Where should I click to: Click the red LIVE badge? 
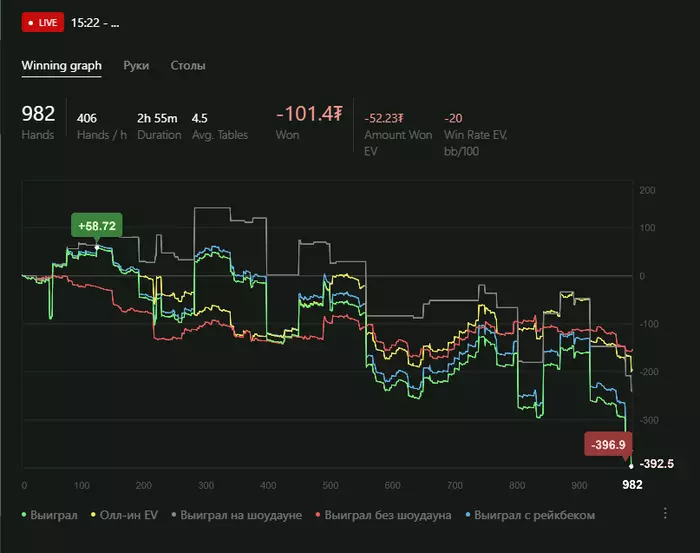point(43,22)
